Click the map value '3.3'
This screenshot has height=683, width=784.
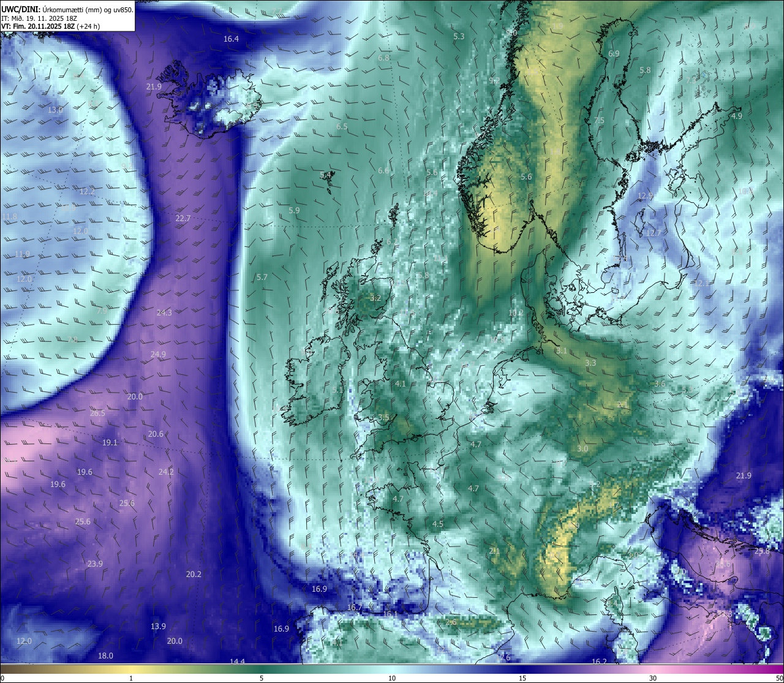[590, 363]
